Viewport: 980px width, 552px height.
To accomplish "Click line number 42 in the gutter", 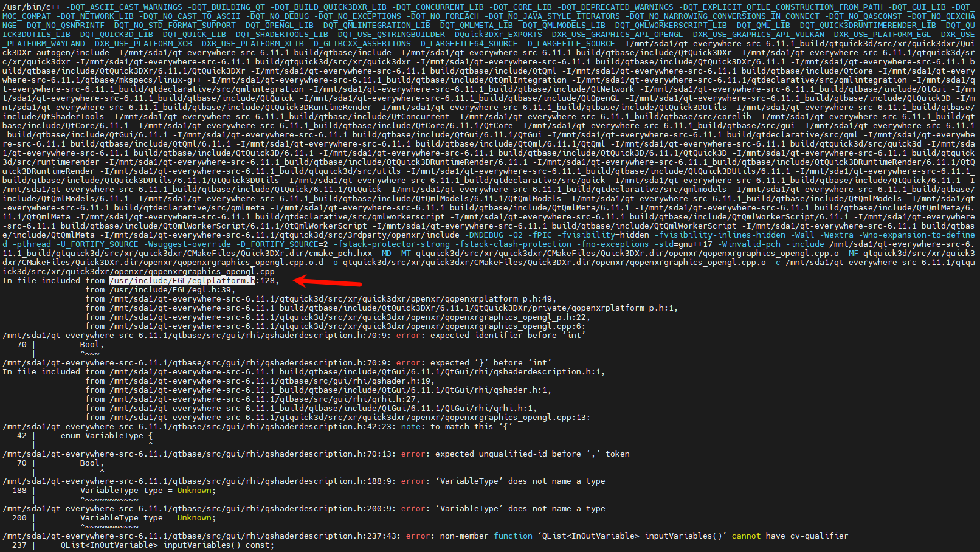I will click(x=22, y=435).
